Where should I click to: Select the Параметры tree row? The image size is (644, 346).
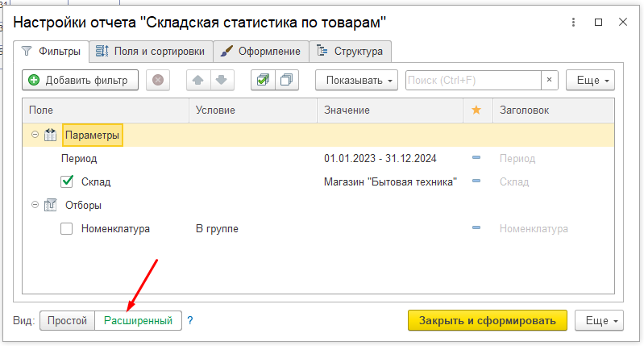[318, 135]
